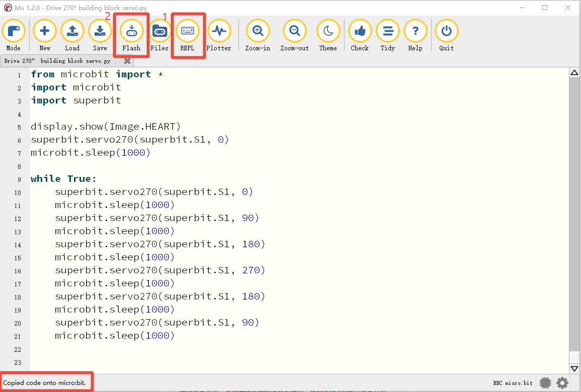Screen dimensions: 581x392
Task: Click the 'Copied code onto micro:bit.' status message
Action: click(44, 383)
